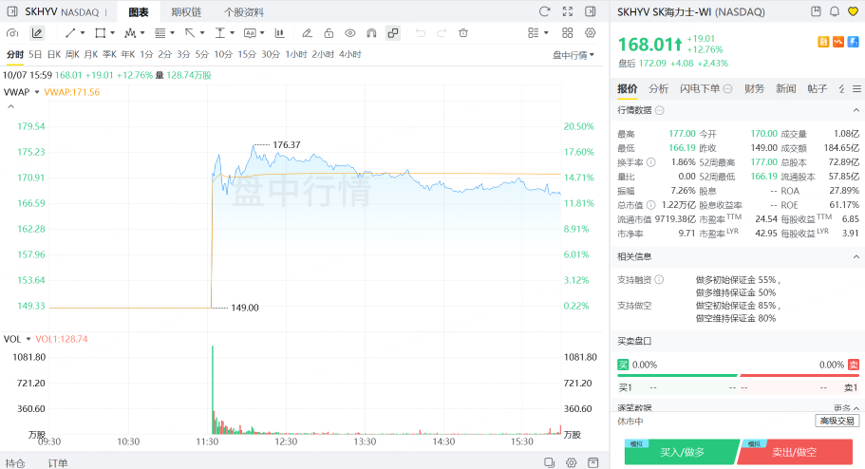Select the 4小时 timeframe

[350, 54]
